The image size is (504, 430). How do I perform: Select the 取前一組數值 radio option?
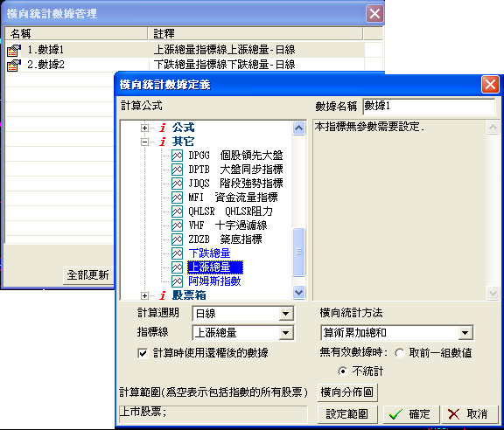coord(400,353)
